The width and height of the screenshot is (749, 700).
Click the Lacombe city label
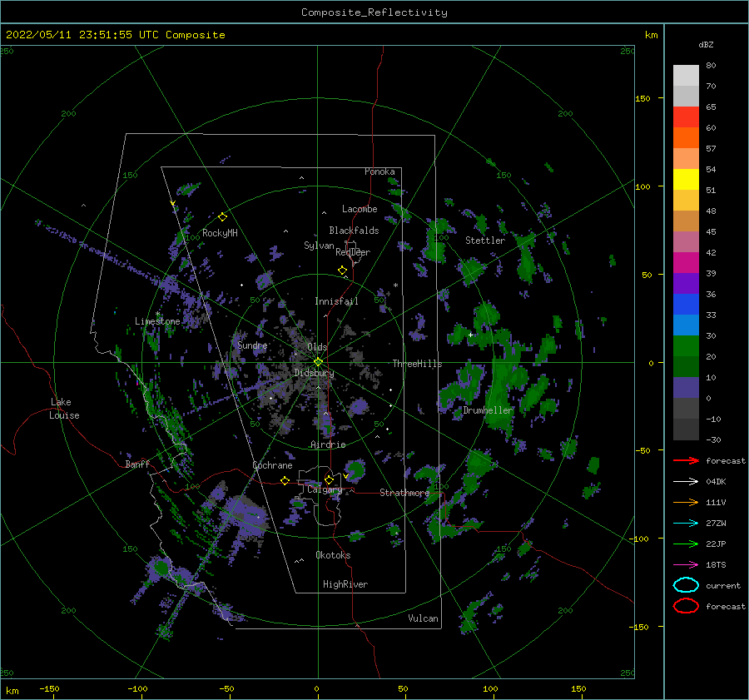[360, 209]
